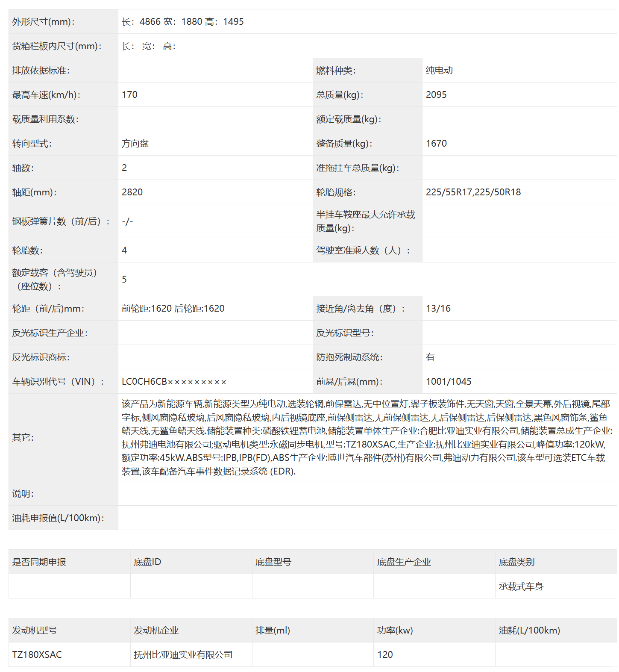619x672 pixels.
Task: Select the fuel type value 纯电动
Action: pos(439,71)
